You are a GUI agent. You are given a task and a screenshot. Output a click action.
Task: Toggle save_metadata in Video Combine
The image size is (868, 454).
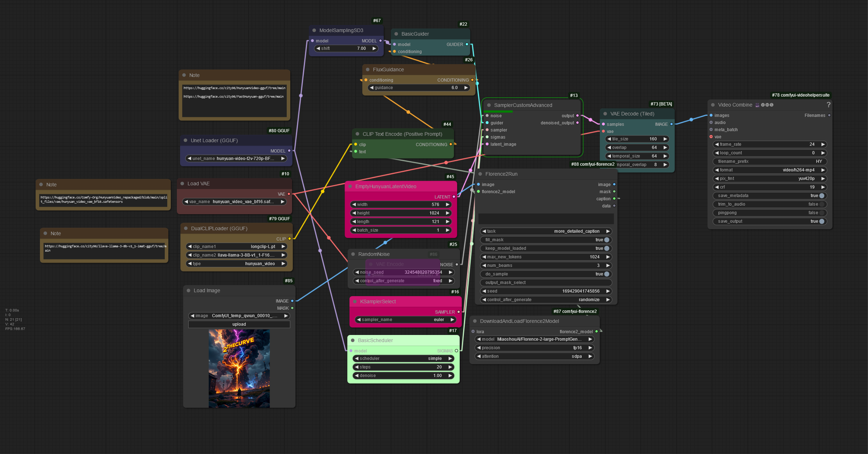[822, 196]
